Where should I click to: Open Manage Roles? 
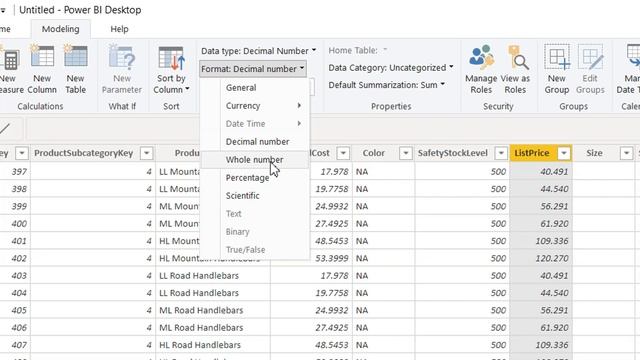point(481,70)
